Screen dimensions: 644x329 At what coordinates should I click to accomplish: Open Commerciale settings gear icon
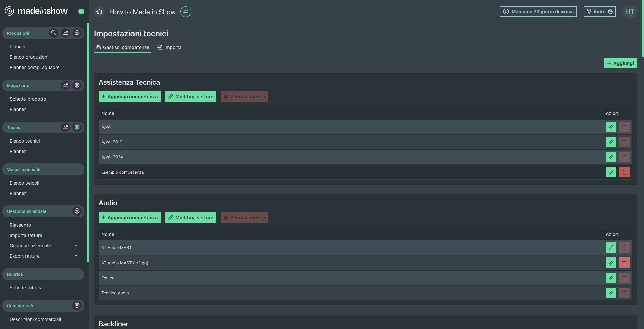pyautogui.click(x=77, y=305)
